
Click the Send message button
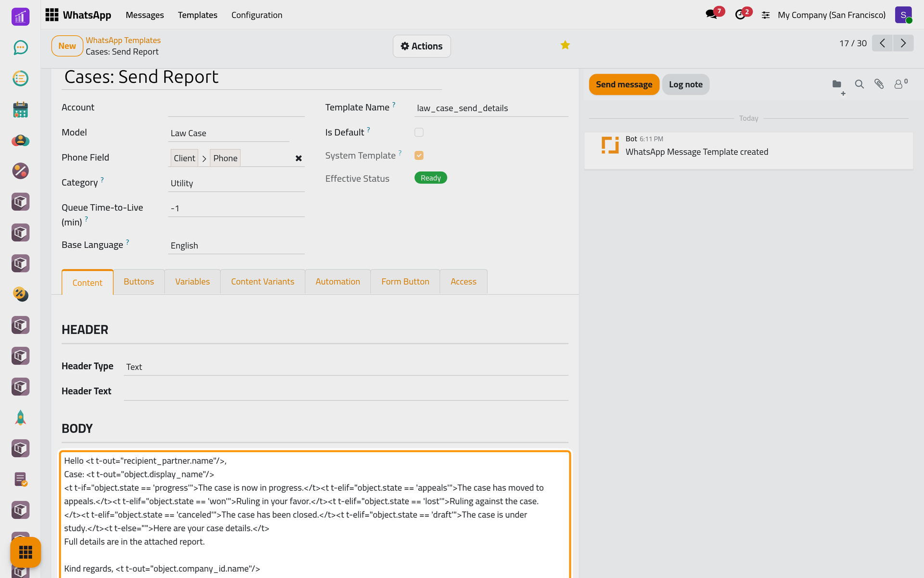pos(624,84)
